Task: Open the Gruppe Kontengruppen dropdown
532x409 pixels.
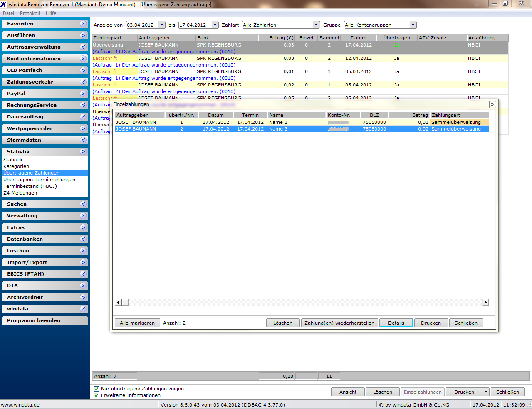Action: pos(413,25)
